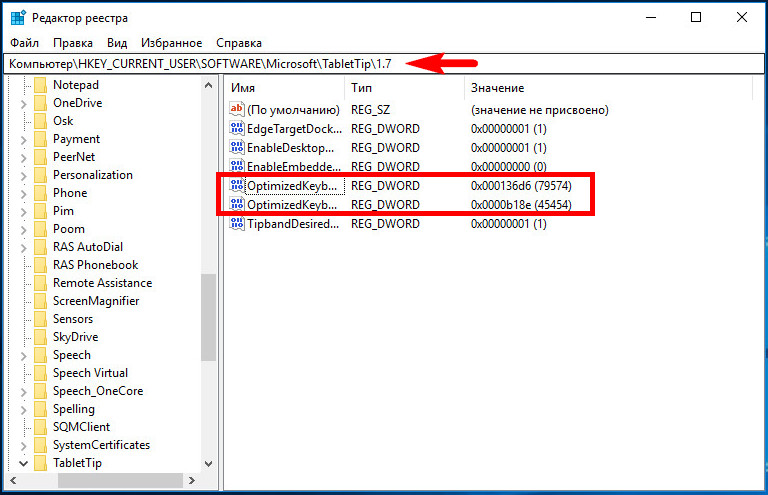
Task: Select the SQMClient folder icon
Action: [41, 427]
